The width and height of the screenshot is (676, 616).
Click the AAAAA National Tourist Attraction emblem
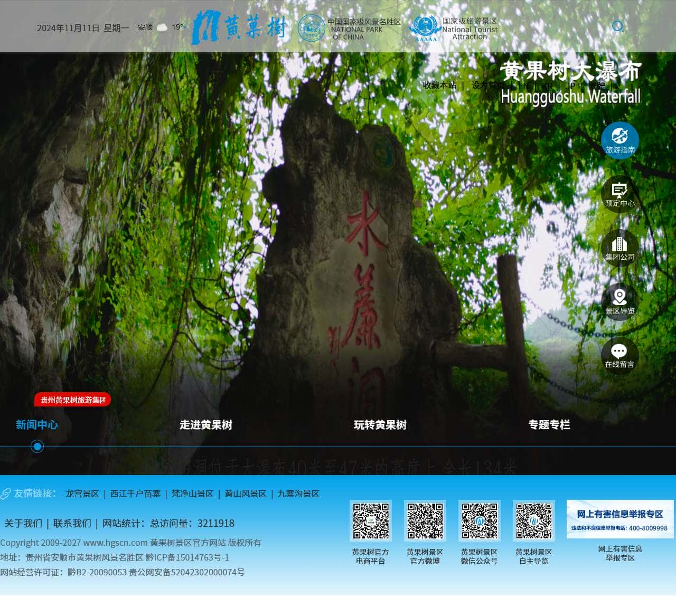(426, 29)
